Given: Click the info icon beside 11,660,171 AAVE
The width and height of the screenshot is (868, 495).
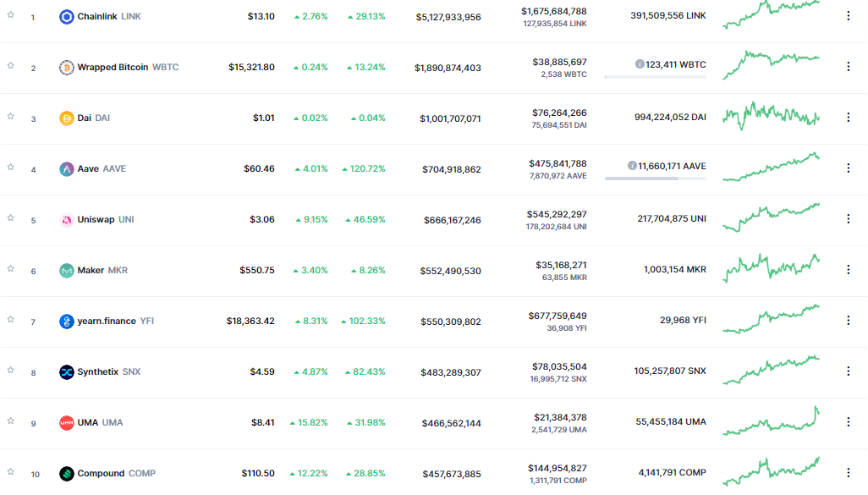Looking at the screenshot, I should 632,166.
